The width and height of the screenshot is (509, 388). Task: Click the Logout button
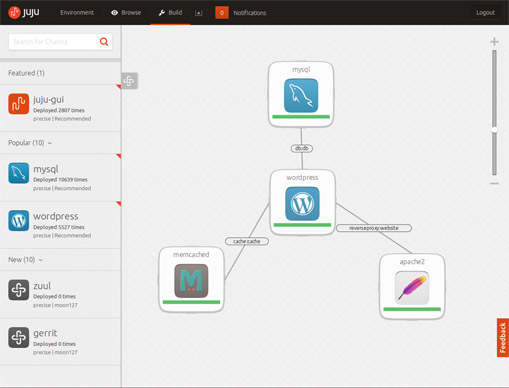(x=485, y=13)
